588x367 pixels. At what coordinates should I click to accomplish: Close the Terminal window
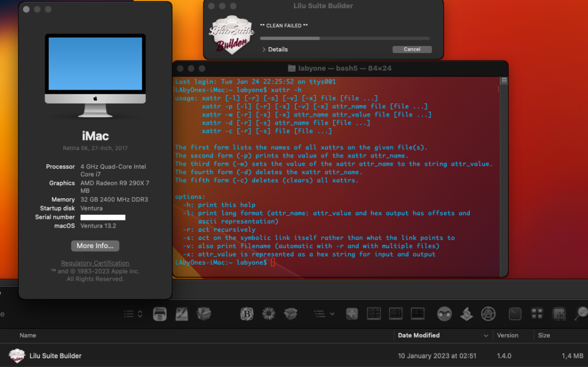[180, 68]
